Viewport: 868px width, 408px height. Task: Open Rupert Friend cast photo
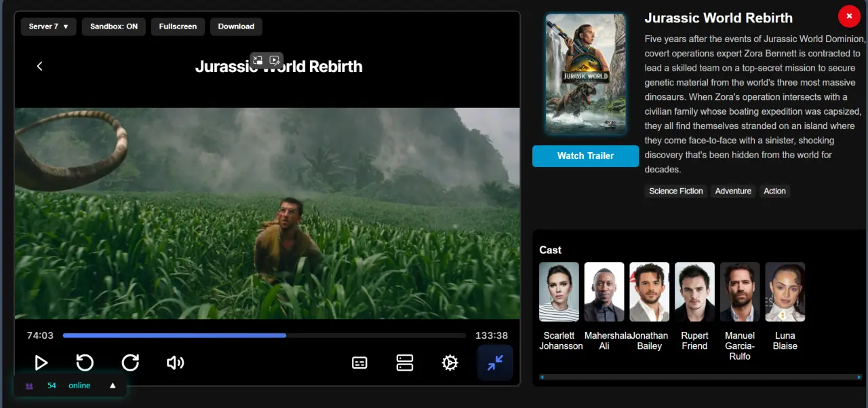click(694, 292)
